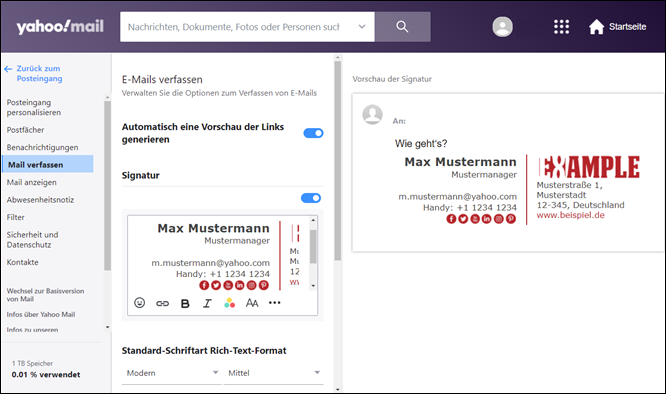Viewport: 666px width, 394px height.
Task: Click recipient avatar in preview
Action: pos(373,115)
